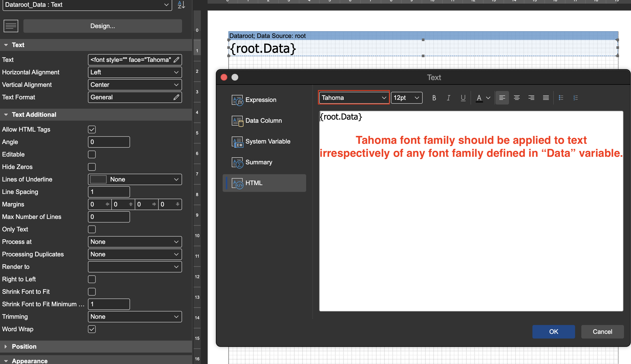Enable the Hide Zeros checkbox

pyautogui.click(x=92, y=167)
